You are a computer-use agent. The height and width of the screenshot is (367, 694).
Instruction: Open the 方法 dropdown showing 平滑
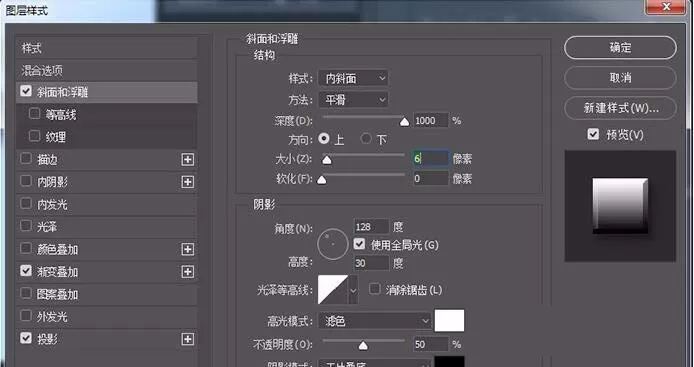pyautogui.click(x=353, y=100)
